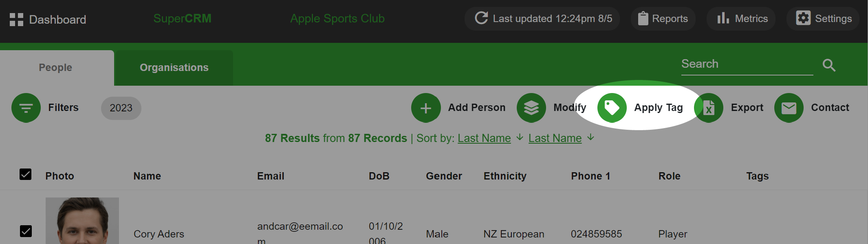Remove the 2023 filter chip
Viewport: 868px width, 244px height.
click(121, 108)
